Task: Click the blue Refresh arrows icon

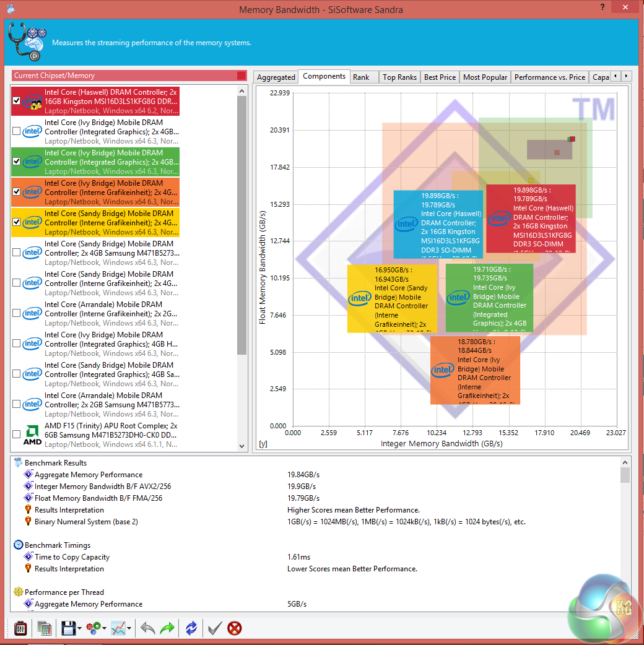Action: 191,628
